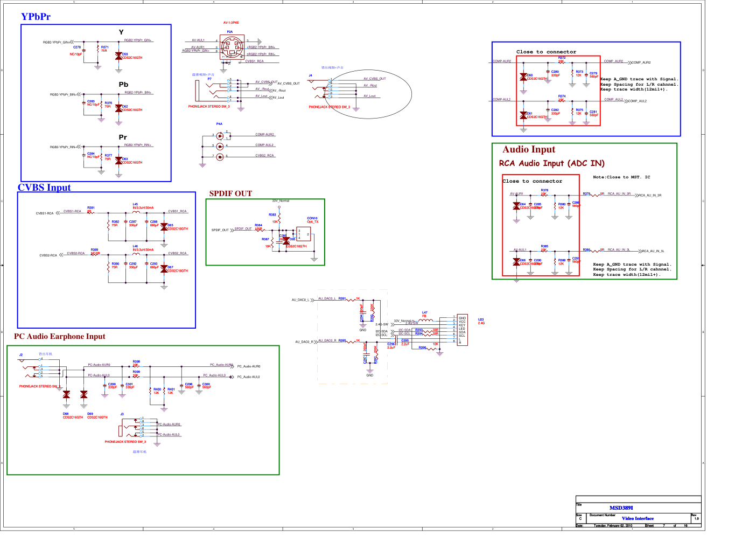Select the CVBS2_RCA label beside P4A
The image size is (756, 535).
(x=264, y=156)
